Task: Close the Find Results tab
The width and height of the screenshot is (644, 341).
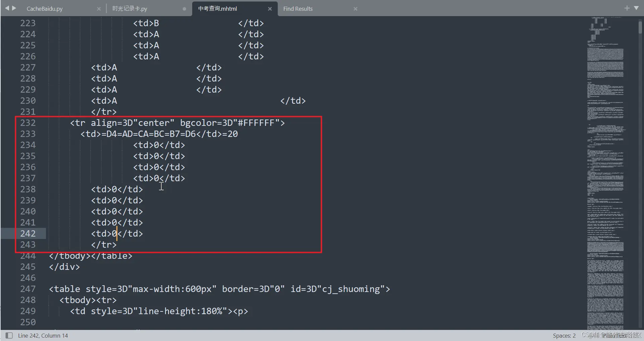Action: click(x=355, y=9)
